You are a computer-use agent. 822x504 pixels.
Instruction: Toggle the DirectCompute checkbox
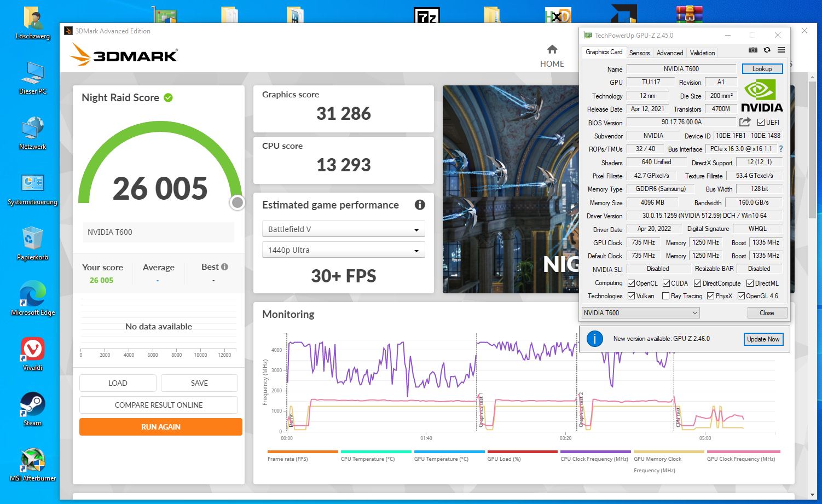(697, 283)
